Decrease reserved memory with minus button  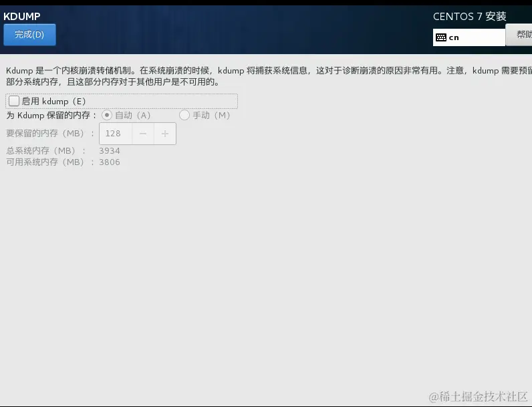tap(143, 134)
